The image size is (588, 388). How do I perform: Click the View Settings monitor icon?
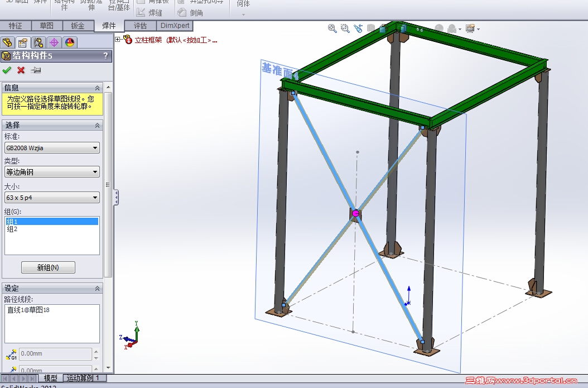[x=470, y=28]
